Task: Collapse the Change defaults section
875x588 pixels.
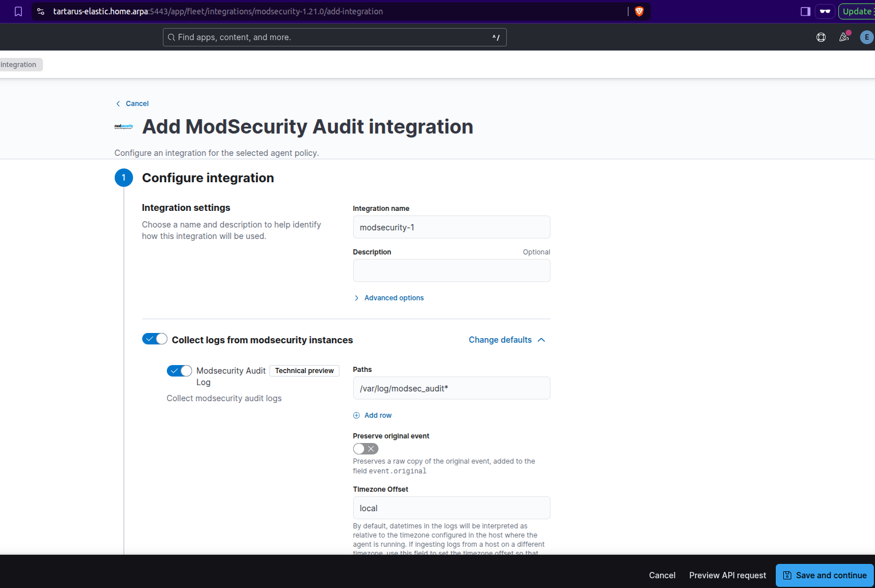Action: [x=506, y=340]
